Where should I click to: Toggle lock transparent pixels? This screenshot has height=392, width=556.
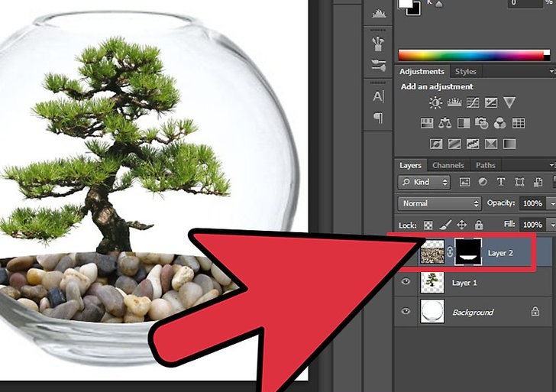tap(427, 225)
